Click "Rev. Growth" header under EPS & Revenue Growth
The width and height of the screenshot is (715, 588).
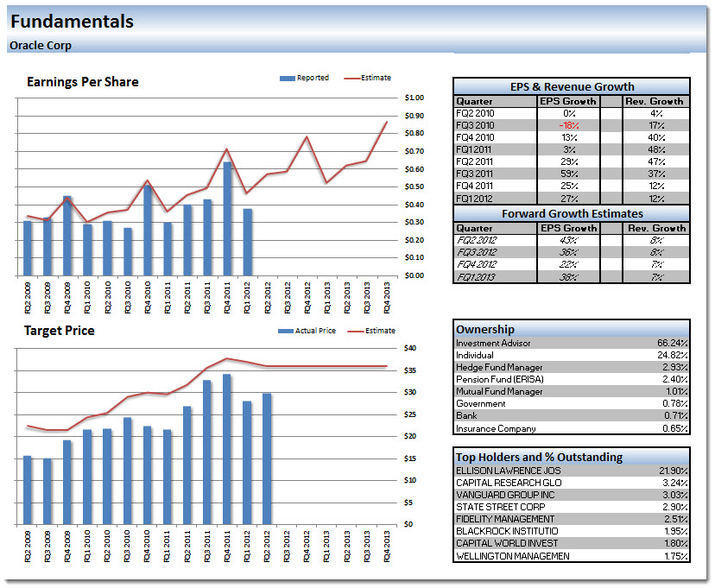click(655, 101)
